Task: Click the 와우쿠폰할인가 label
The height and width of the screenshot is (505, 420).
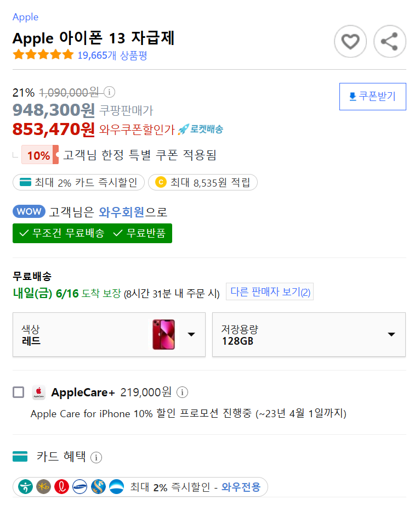Action: [137, 130]
